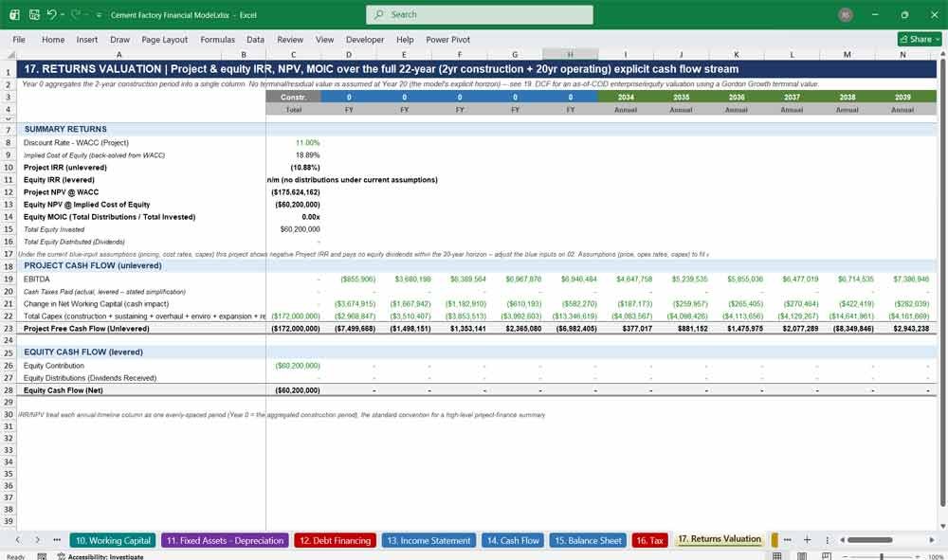
Task: Click the 100% zoom level
Action: pos(936,556)
